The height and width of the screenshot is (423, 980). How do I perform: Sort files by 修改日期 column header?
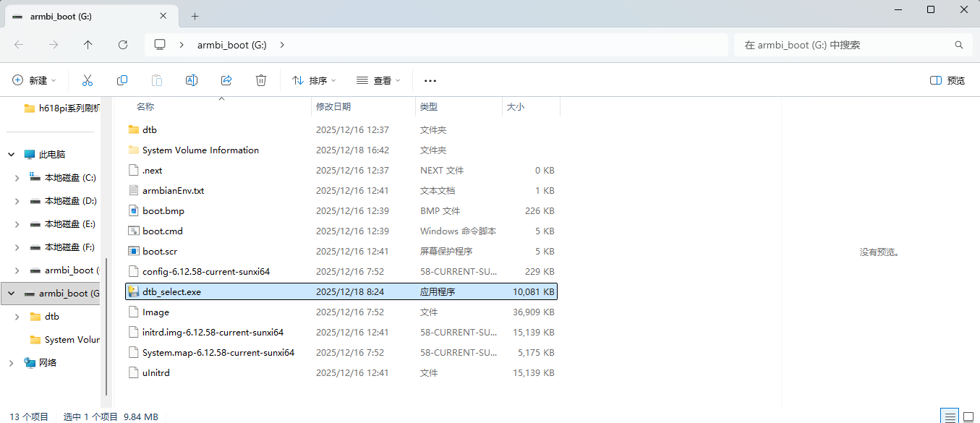coord(333,106)
